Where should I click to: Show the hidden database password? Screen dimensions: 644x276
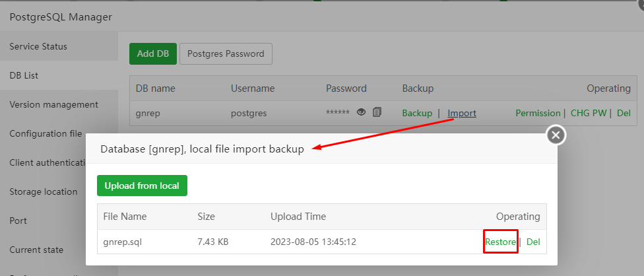point(362,113)
